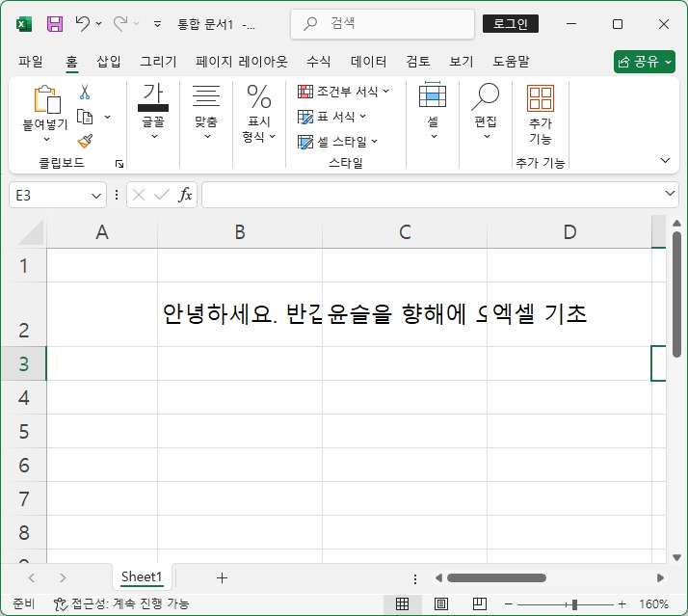Select the 보기 tab
The width and height of the screenshot is (688, 616).
point(462,62)
